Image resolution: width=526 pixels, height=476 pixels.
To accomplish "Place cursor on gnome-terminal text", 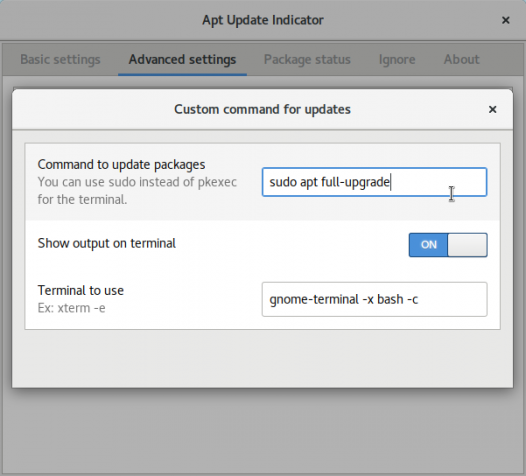I will 314,299.
